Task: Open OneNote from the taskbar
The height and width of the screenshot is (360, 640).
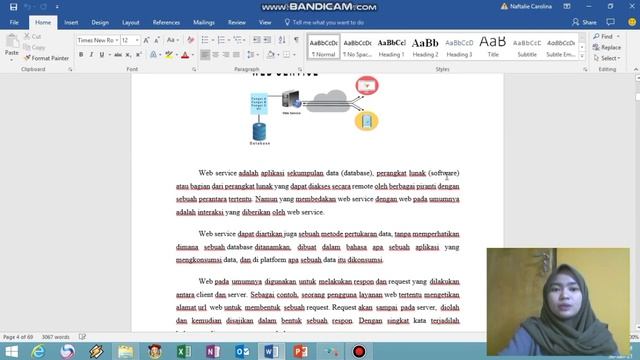Action: click(213, 351)
